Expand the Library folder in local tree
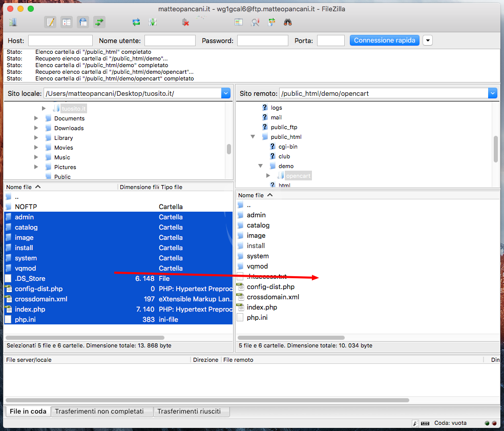 pos(36,138)
